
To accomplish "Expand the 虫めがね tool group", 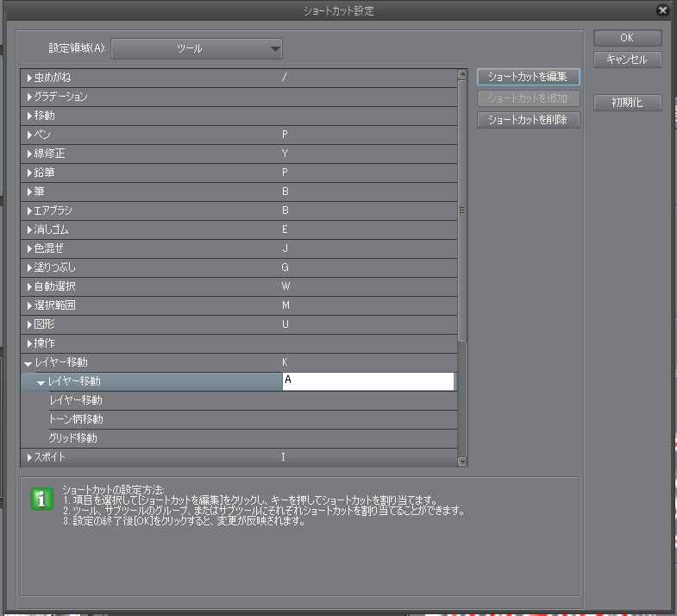I will (29, 79).
